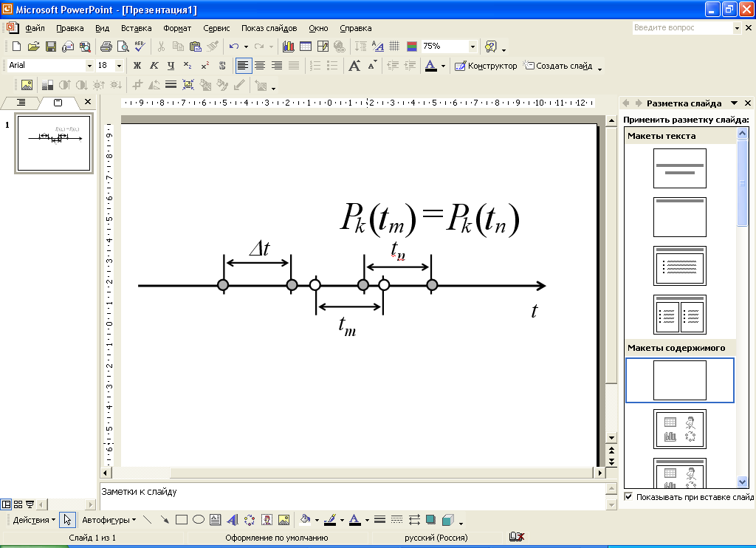Toggle Bold formatting (Ж)
The height and width of the screenshot is (548, 756).
click(x=137, y=66)
